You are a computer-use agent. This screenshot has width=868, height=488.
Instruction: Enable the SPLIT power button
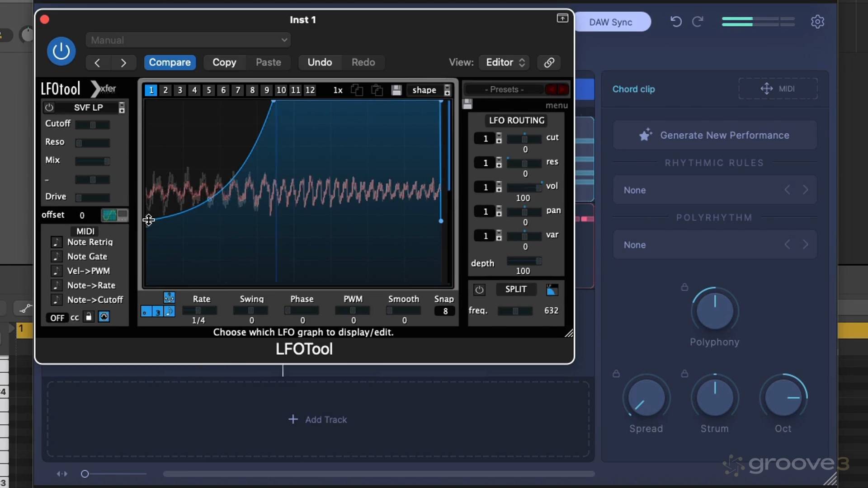(479, 290)
